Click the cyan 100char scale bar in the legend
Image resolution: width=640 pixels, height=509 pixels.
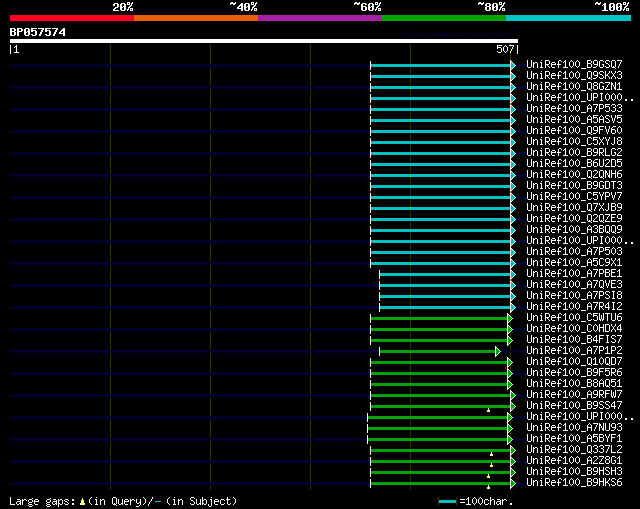pyautogui.click(x=447, y=501)
